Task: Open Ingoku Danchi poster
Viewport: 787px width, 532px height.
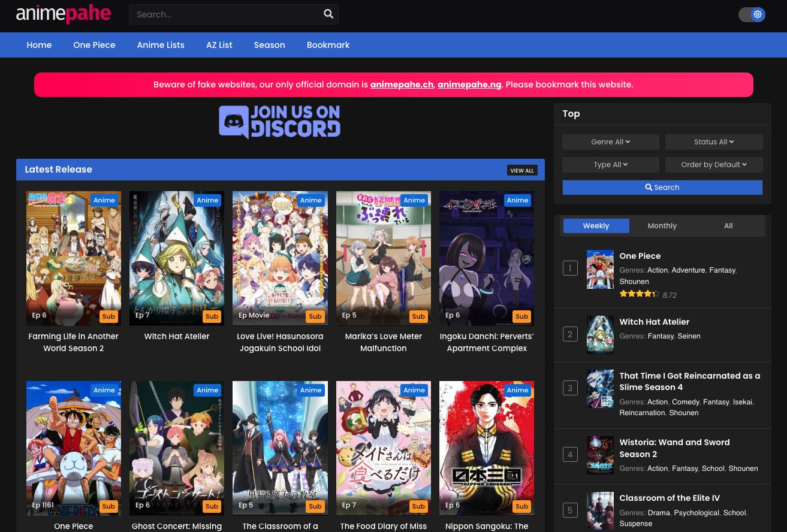Action: coord(487,258)
